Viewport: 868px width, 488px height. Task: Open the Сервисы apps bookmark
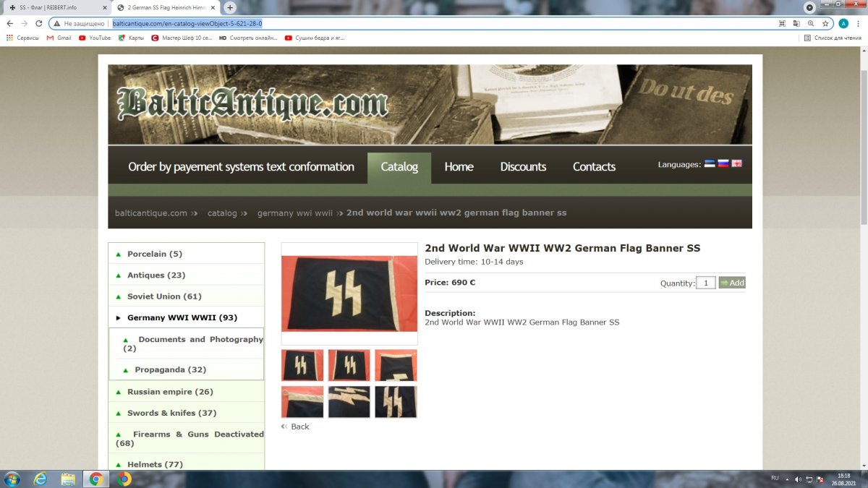tap(22, 38)
